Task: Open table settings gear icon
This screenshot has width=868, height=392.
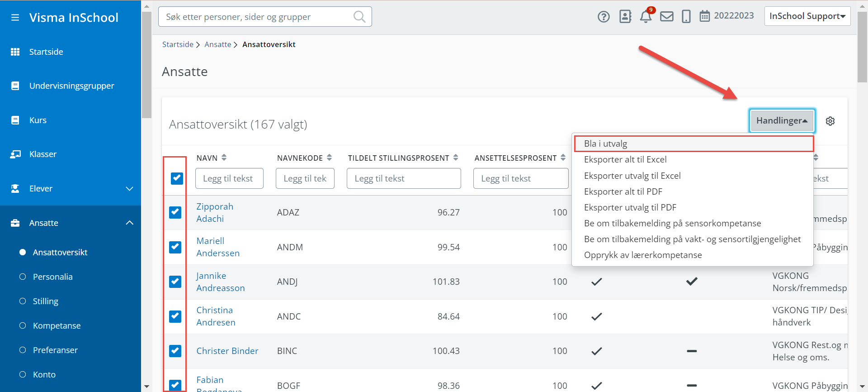Action: (830, 121)
